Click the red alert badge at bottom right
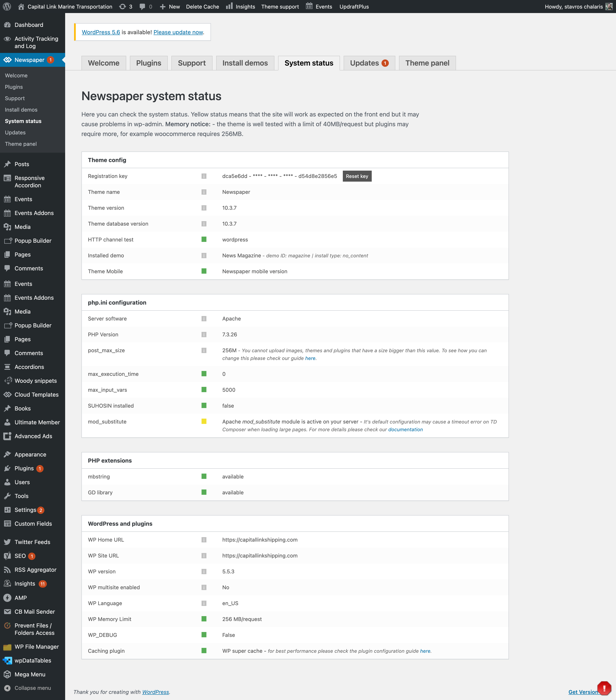The image size is (616, 700). 604,688
